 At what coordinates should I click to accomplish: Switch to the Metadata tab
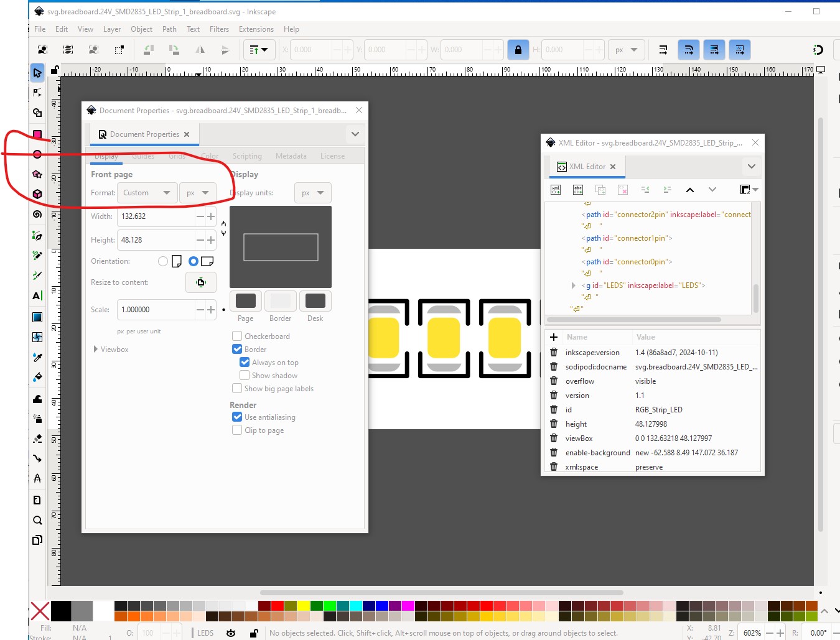(x=291, y=156)
